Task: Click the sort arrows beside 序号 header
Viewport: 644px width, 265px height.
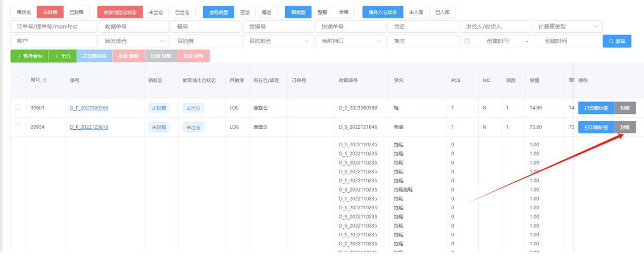Action: click(44, 80)
